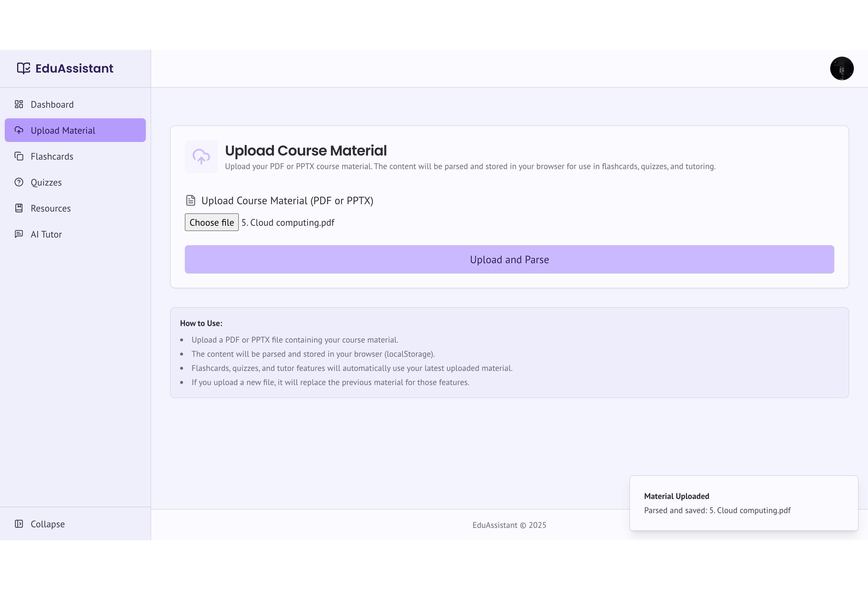Click the Upload and Parse button
Screen dimensions: 868x604
tap(509, 259)
